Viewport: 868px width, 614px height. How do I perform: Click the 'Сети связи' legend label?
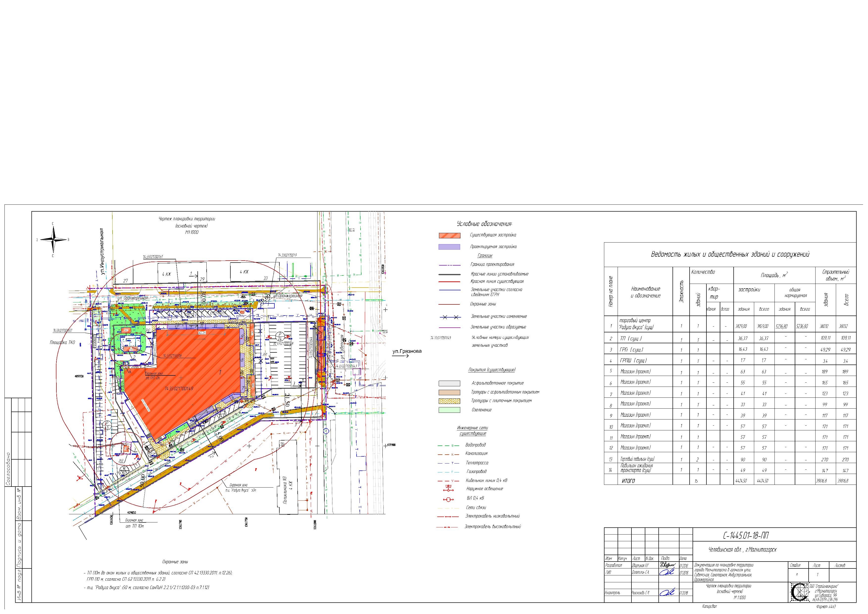[x=476, y=508]
